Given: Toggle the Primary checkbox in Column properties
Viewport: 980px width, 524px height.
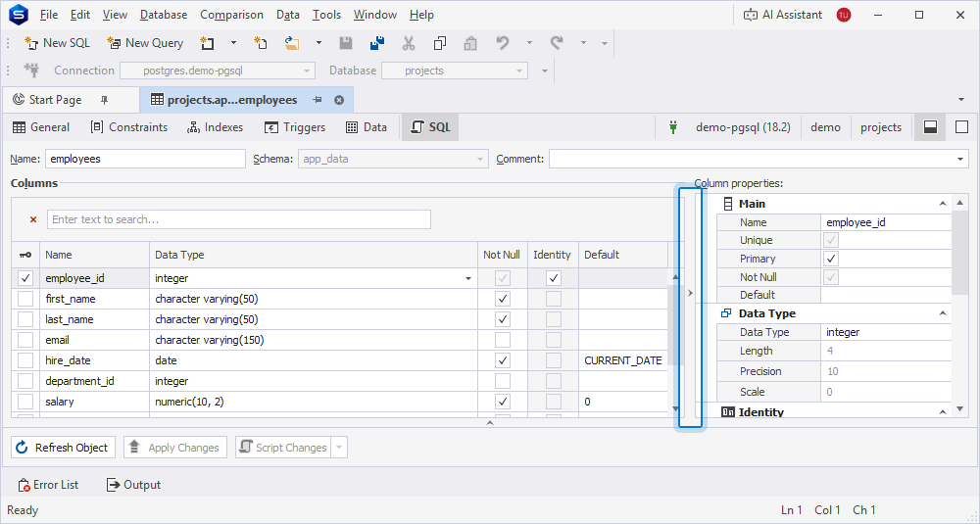Looking at the screenshot, I should pos(831,259).
